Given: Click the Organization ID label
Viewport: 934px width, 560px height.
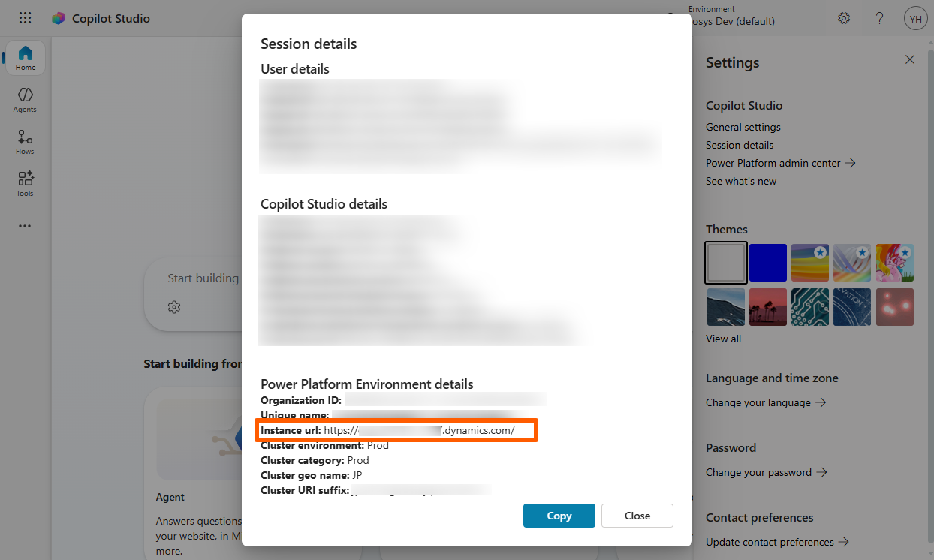Looking at the screenshot, I should (x=301, y=400).
